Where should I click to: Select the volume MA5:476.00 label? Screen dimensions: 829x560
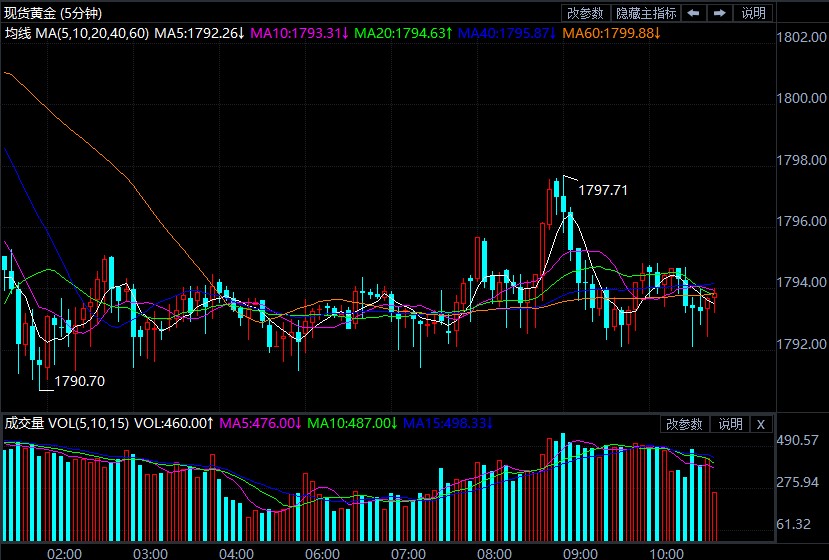click(x=260, y=424)
